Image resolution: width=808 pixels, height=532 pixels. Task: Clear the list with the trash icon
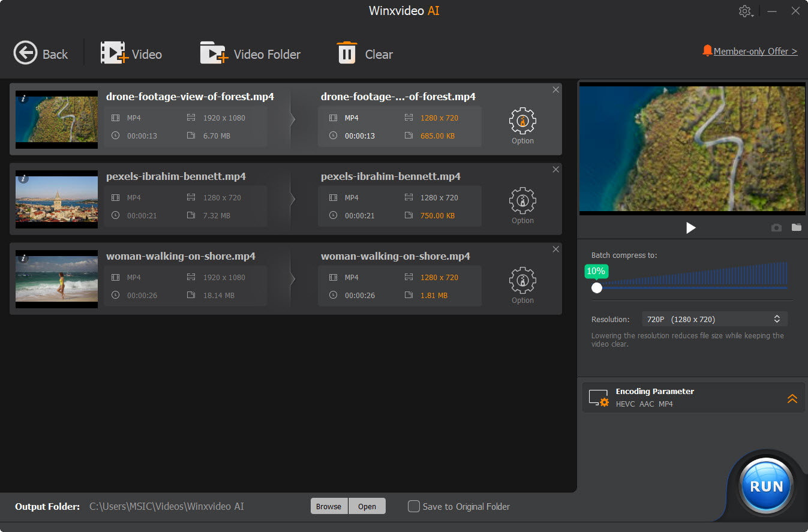(347, 53)
